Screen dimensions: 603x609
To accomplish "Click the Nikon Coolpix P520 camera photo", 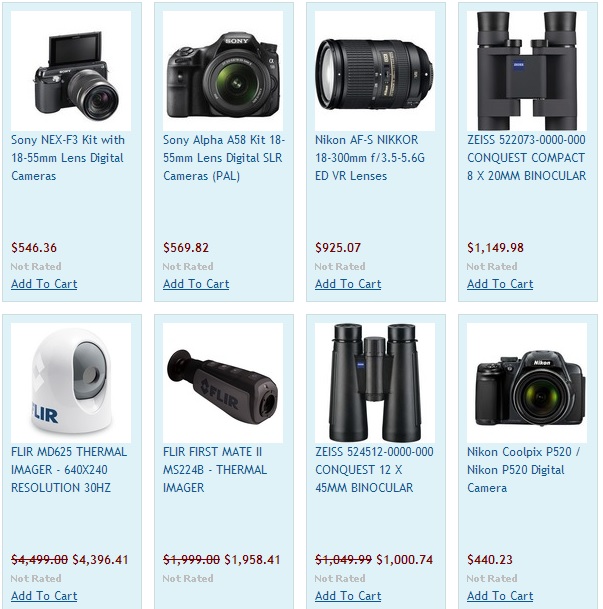I will click(527, 383).
